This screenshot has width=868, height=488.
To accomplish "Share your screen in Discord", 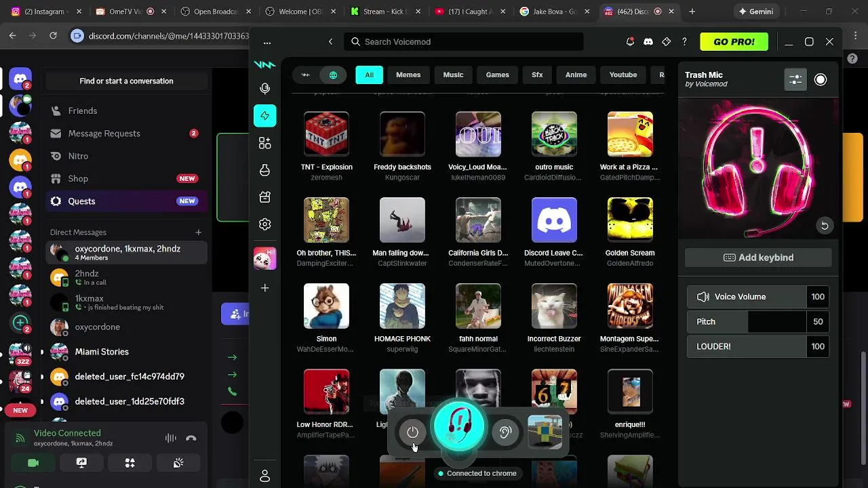I will click(x=81, y=463).
